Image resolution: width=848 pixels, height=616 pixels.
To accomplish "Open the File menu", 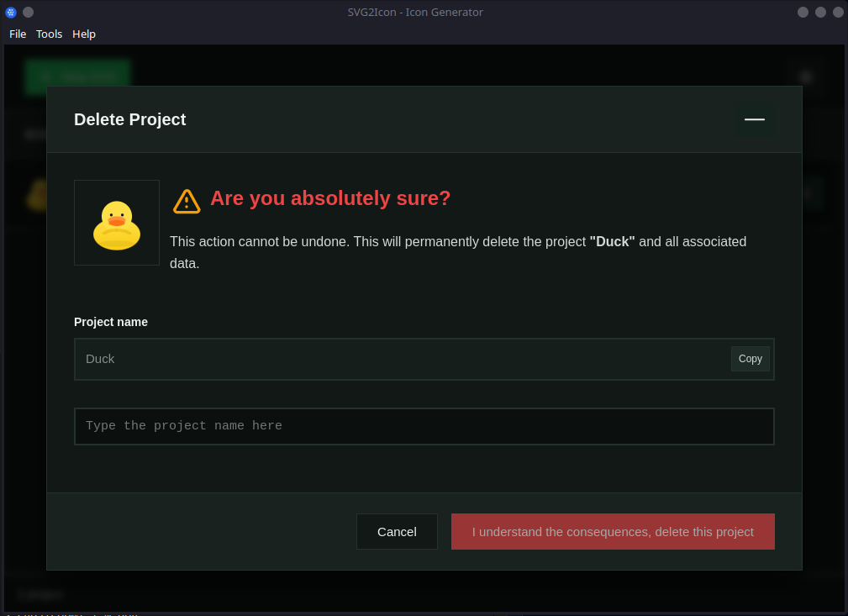I will [x=18, y=34].
